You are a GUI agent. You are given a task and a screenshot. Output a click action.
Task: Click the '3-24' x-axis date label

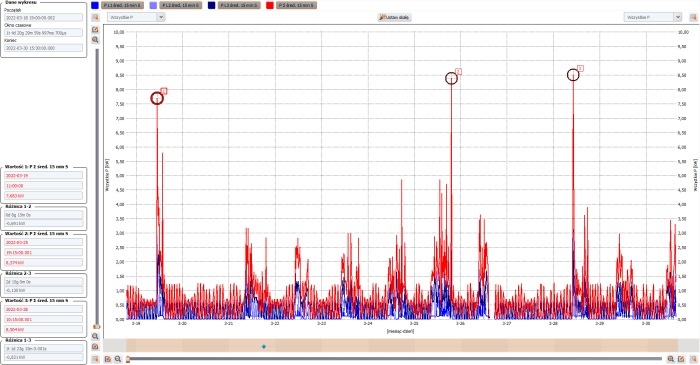pyautogui.click(x=367, y=324)
